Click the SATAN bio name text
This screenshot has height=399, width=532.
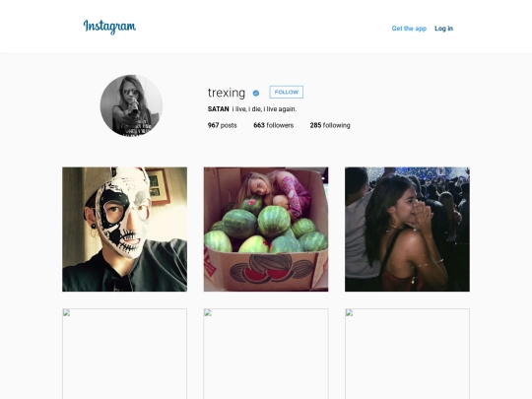[218, 109]
